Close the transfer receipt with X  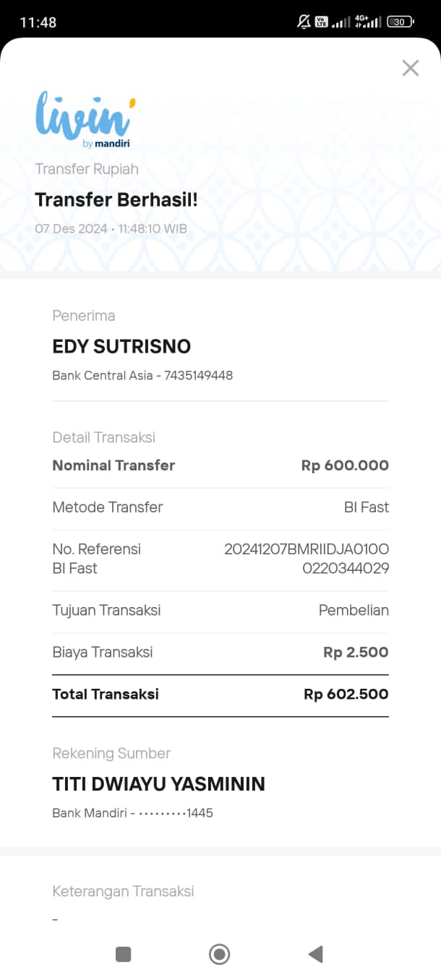coord(411,68)
